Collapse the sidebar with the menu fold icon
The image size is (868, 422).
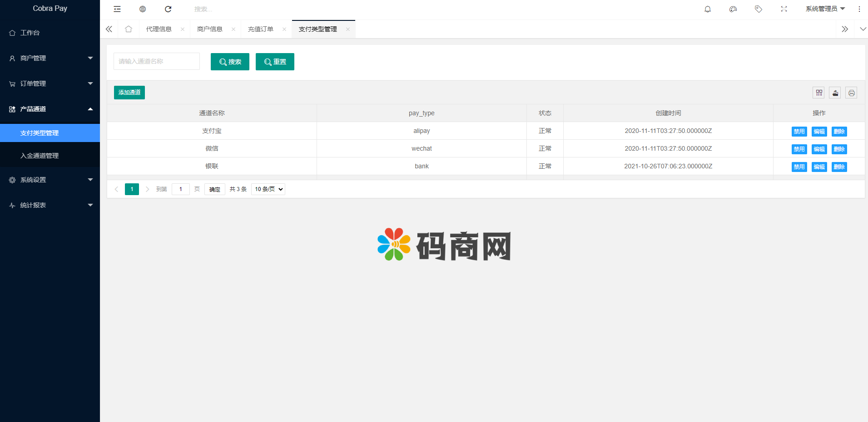[x=117, y=9]
